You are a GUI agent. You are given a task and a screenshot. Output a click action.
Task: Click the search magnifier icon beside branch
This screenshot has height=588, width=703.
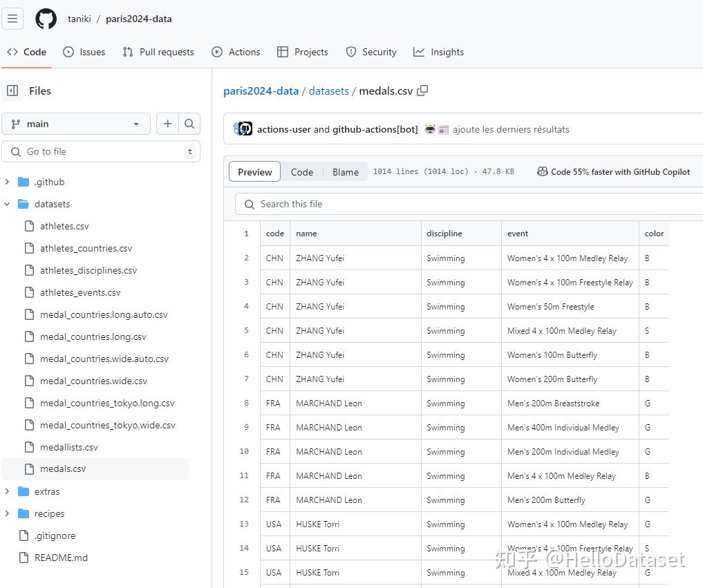[x=189, y=124]
